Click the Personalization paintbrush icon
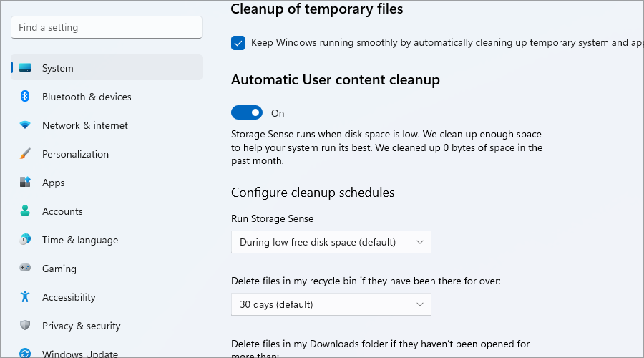The width and height of the screenshot is (644, 358). pos(26,154)
